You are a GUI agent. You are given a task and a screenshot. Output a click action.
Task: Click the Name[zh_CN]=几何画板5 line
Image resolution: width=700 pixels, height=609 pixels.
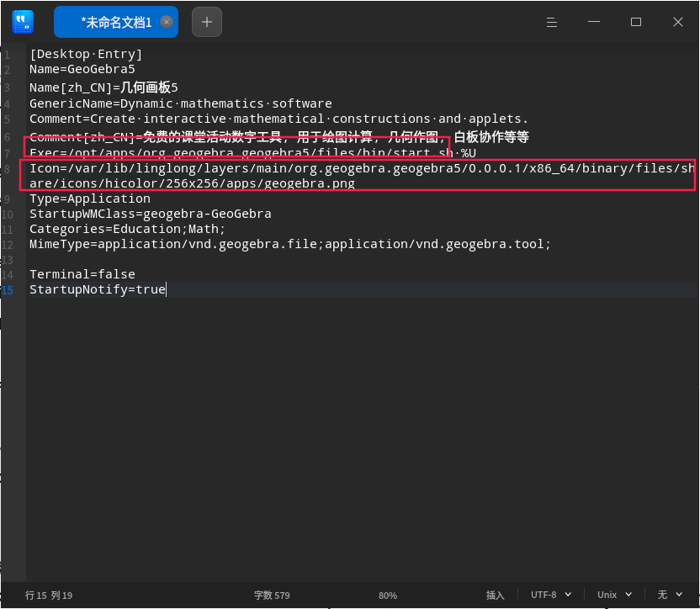(103, 87)
